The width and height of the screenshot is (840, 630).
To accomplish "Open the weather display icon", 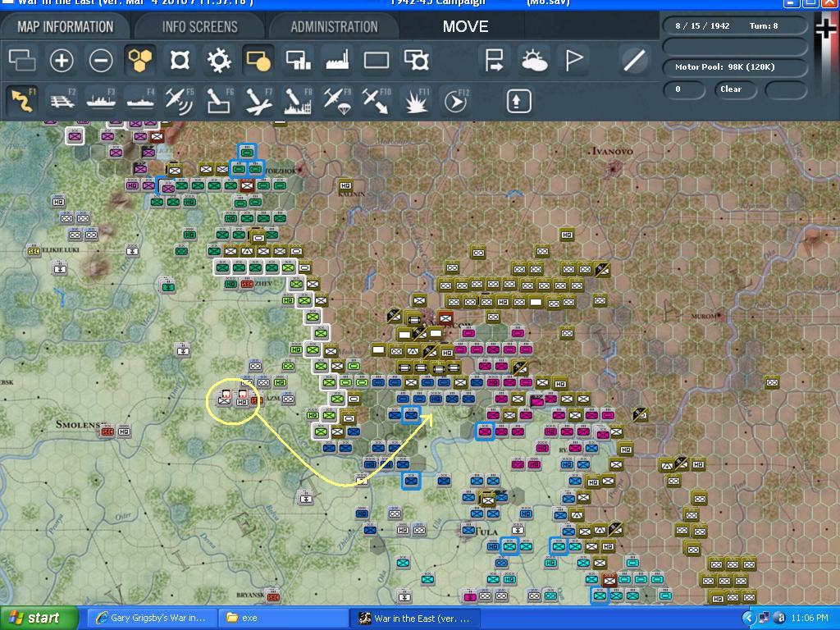I will (x=535, y=61).
